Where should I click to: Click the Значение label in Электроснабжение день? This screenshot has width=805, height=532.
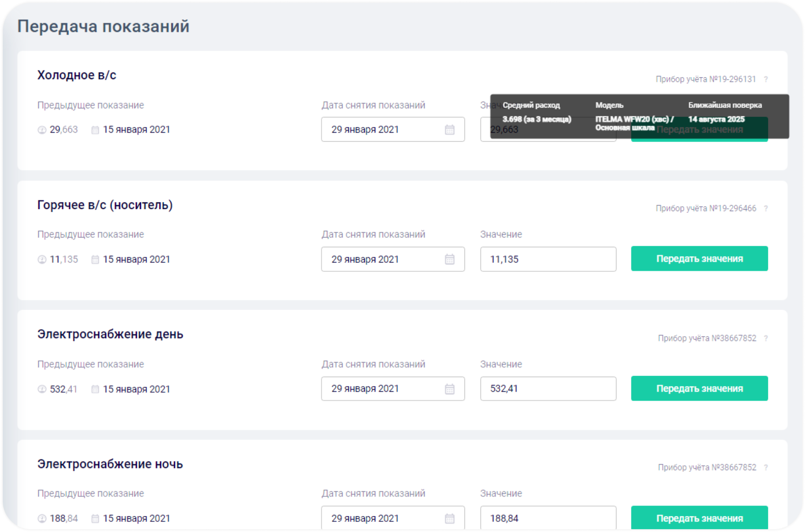pyautogui.click(x=501, y=364)
